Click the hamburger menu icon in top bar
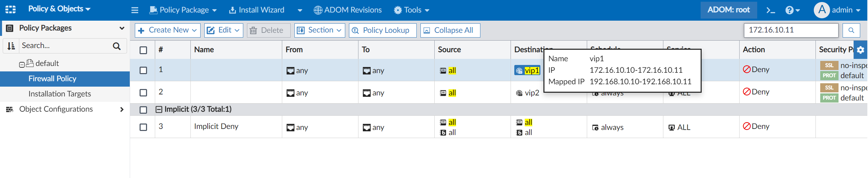Screen dimensions: 868x178 [135, 10]
